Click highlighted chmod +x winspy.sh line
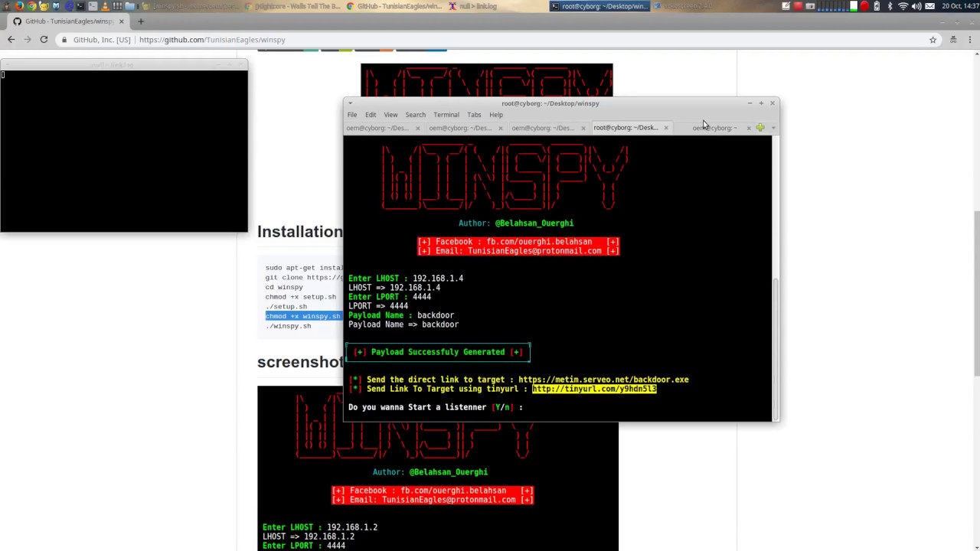 tap(303, 316)
